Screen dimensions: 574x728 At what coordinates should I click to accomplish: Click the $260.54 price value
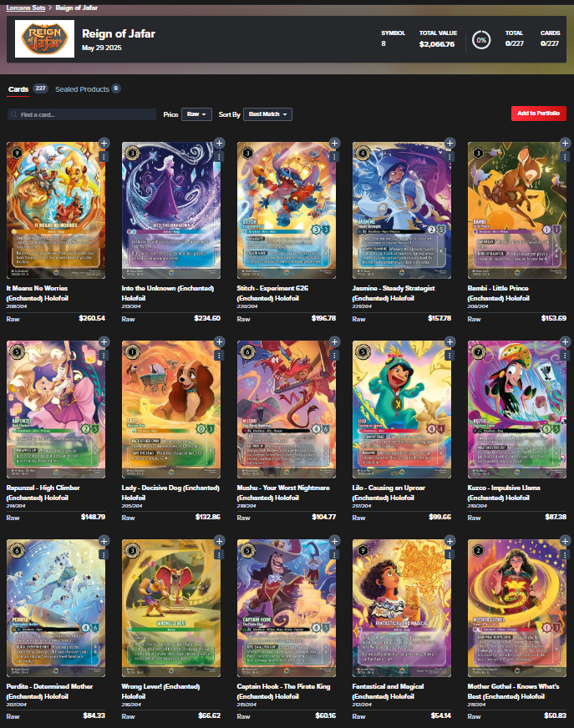(x=92, y=319)
